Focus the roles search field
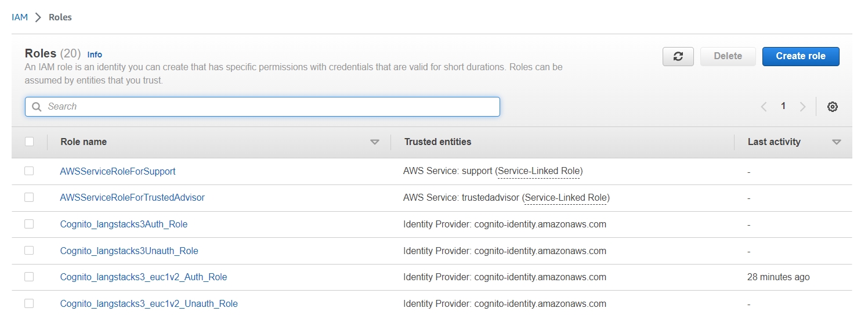Screen dimensions: 868x315 pos(267,107)
